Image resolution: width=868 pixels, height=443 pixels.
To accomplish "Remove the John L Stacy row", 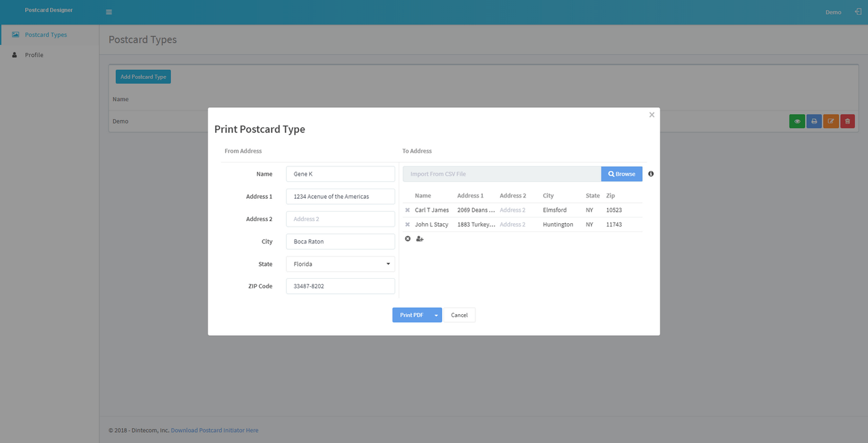I will 408,225.
